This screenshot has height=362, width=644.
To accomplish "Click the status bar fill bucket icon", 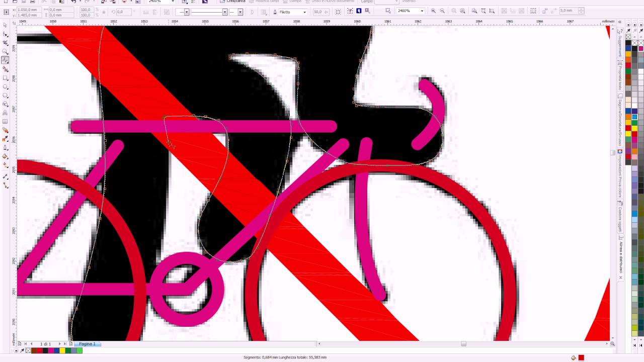I will coord(573,357).
